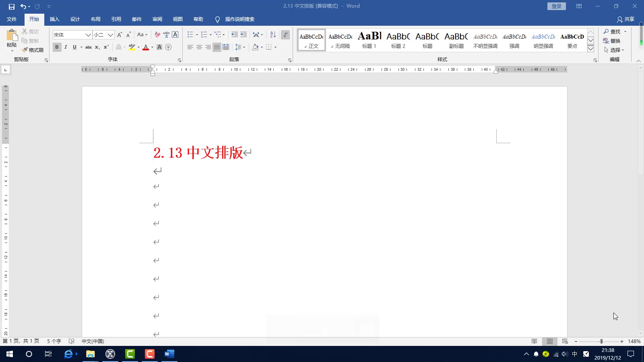Open File Explorer from the taskbar
The width and height of the screenshot is (644, 362).
point(90,354)
